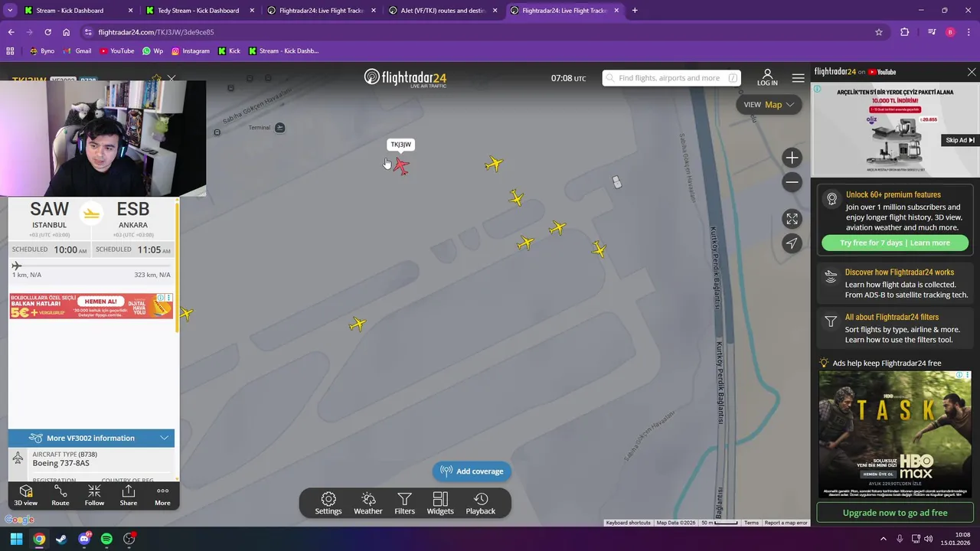Open the More options in flight panel

click(x=162, y=495)
